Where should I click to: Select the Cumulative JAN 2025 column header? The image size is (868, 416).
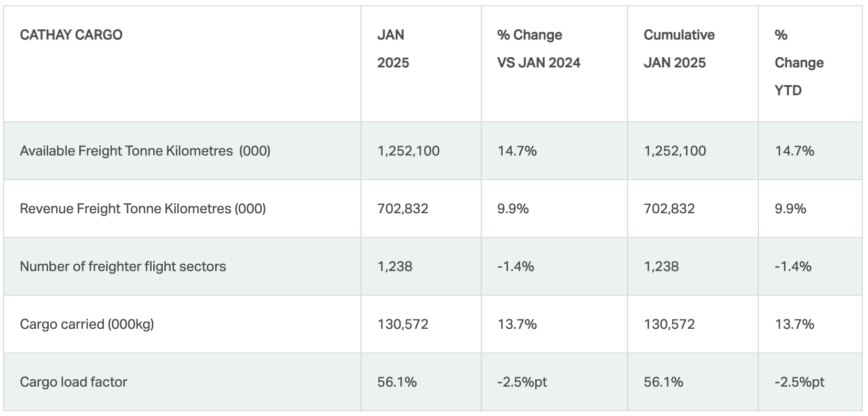(x=679, y=49)
